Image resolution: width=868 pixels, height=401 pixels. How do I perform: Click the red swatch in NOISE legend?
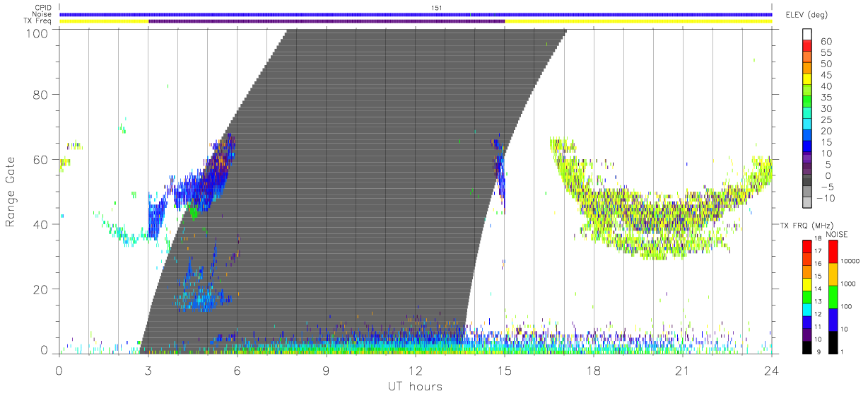click(x=833, y=252)
